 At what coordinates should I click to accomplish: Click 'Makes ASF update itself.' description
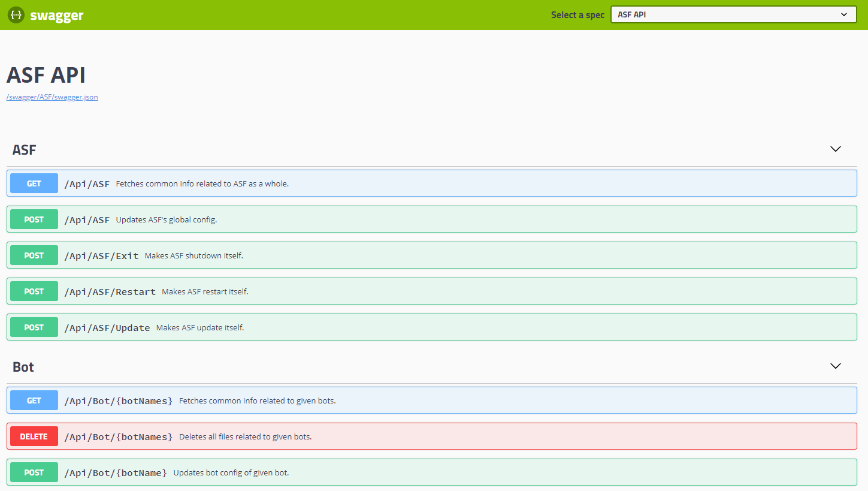pos(200,328)
